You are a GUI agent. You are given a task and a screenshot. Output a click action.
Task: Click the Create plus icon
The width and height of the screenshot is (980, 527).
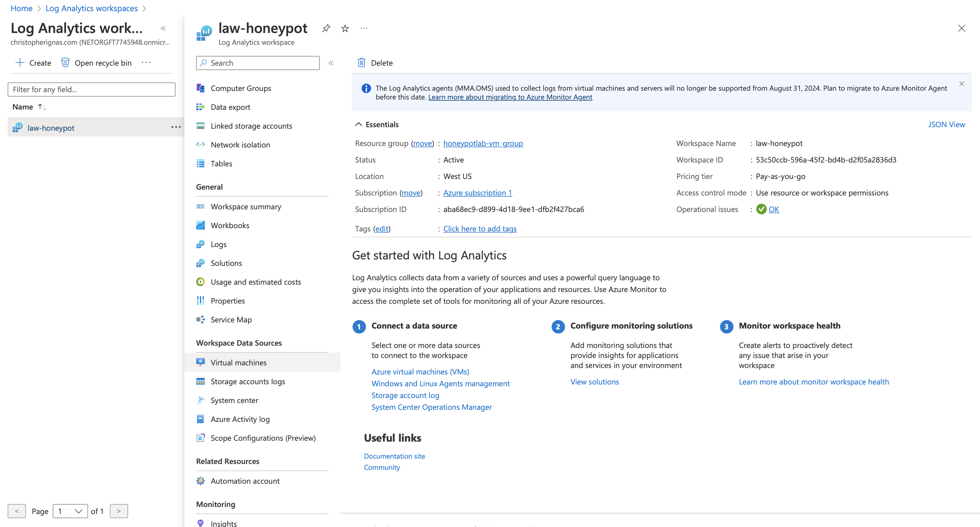pyautogui.click(x=20, y=63)
